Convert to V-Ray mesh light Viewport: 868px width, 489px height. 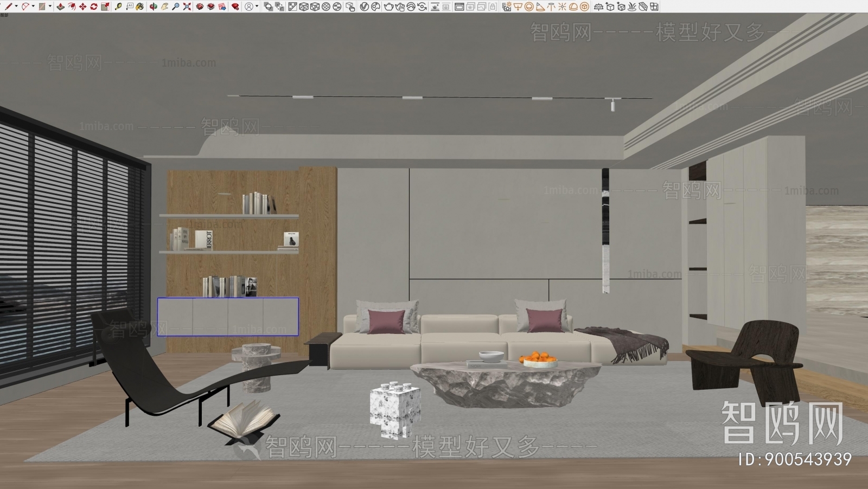click(584, 7)
